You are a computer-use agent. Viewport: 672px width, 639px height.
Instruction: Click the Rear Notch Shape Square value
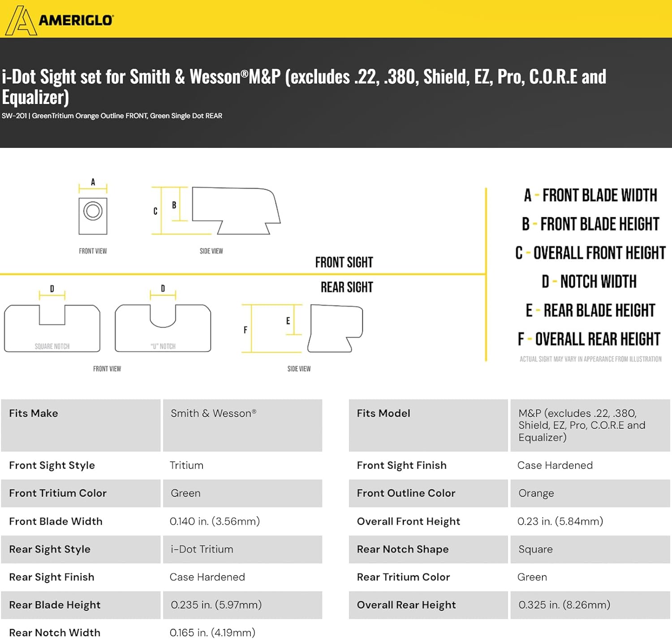coord(535,549)
